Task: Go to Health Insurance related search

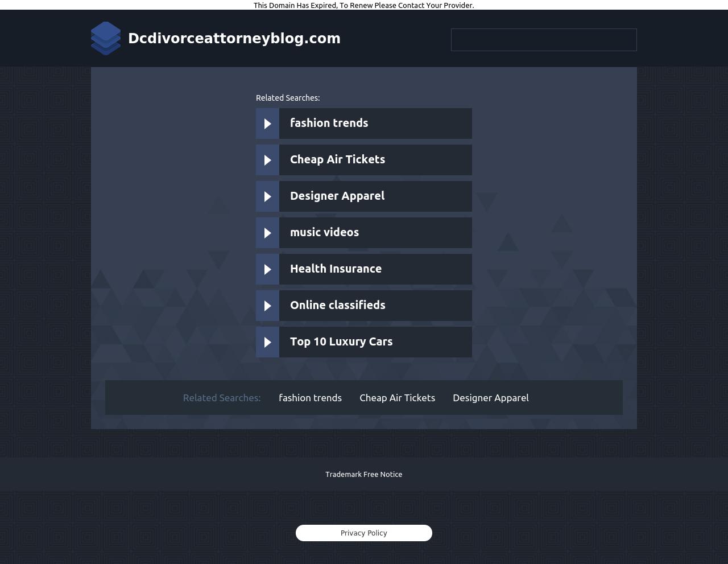Action: pyautogui.click(x=336, y=269)
